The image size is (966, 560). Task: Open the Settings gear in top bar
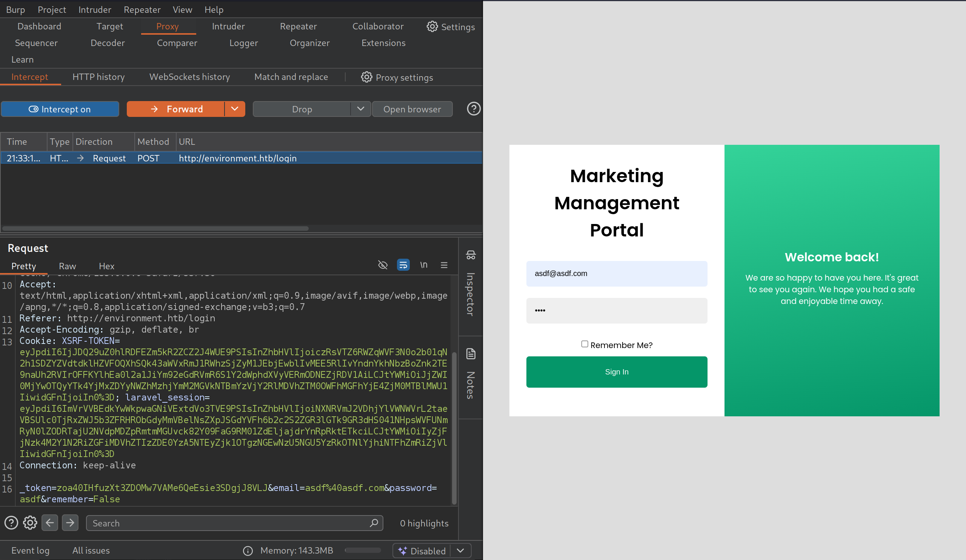point(451,27)
